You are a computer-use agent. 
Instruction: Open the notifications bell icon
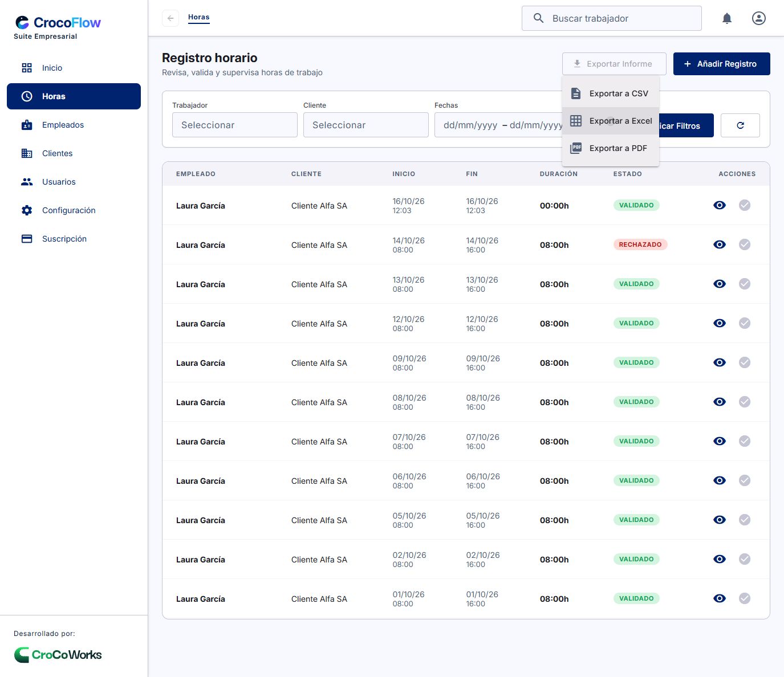point(727,18)
